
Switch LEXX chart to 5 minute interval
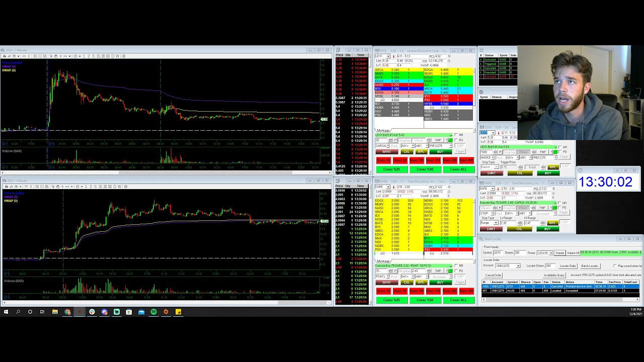94,56
